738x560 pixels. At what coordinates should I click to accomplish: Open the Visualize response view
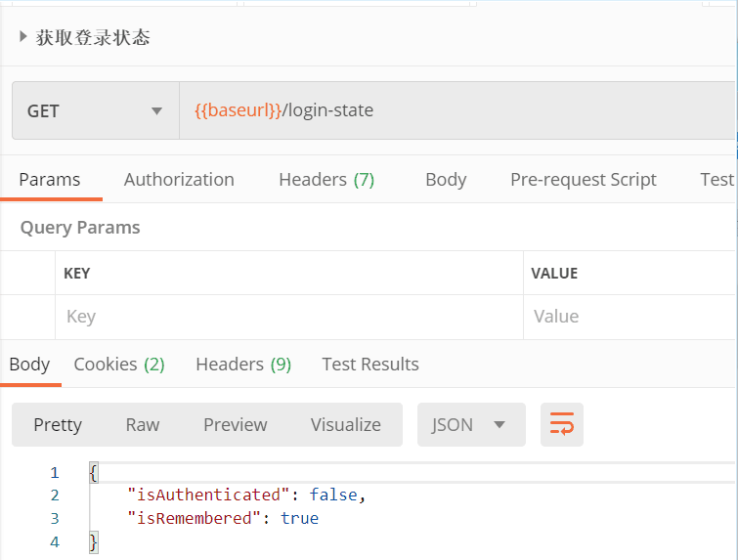[346, 424]
